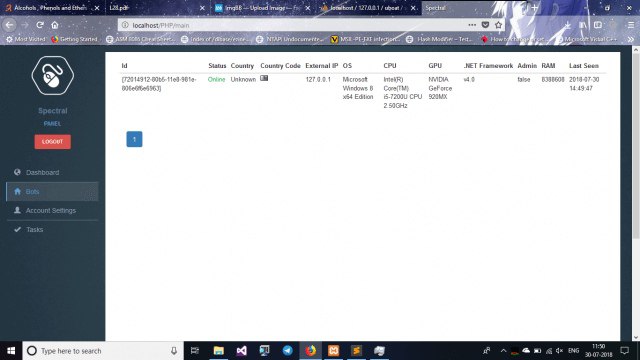
Task: Click the Spectral mouse logo
Action: [x=53, y=76]
